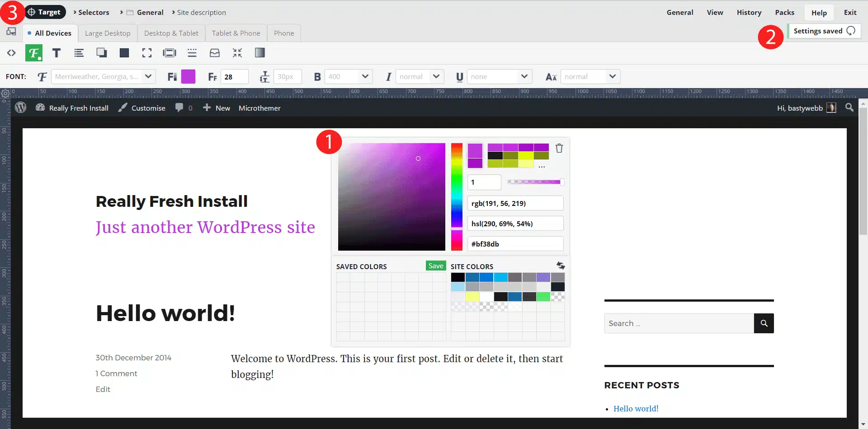Select the Background property group icon
Viewport: 868px width, 429px height.
point(124,53)
